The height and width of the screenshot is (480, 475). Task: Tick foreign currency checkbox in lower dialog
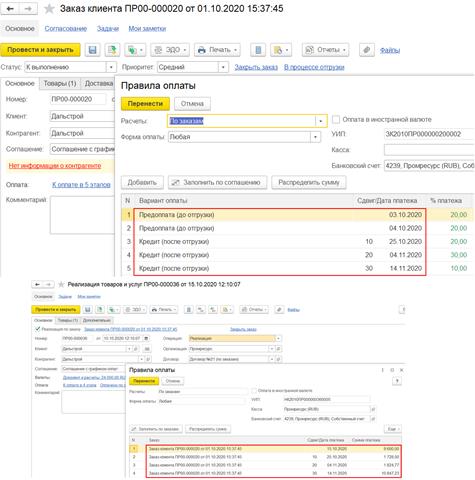coord(254,390)
